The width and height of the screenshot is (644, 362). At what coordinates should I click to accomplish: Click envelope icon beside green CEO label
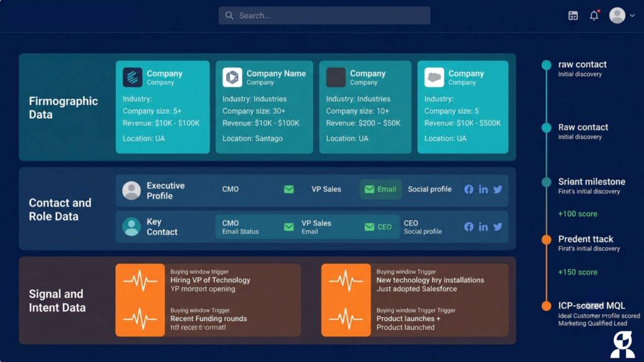tap(369, 227)
